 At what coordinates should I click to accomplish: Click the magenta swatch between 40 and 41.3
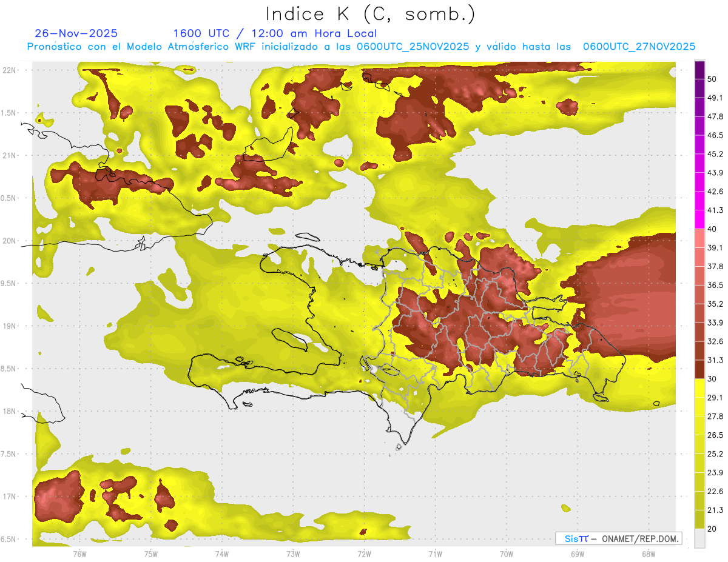pos(699,219)
